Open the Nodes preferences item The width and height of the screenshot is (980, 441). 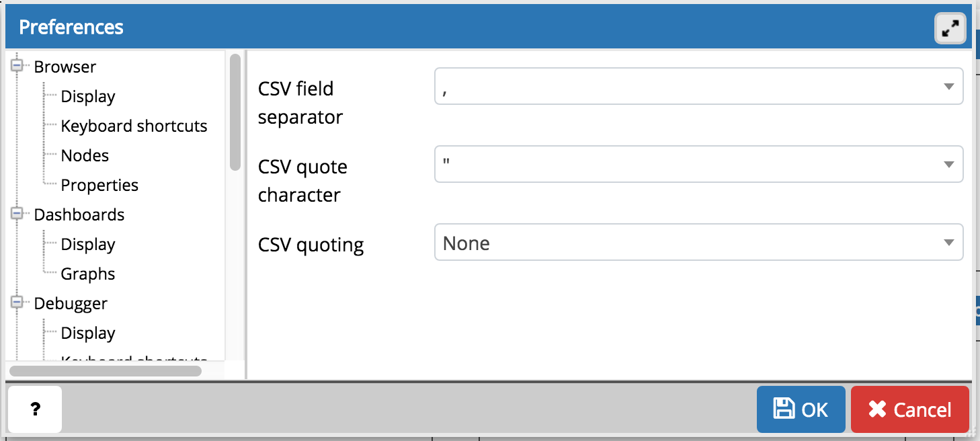tap(85, 155)
